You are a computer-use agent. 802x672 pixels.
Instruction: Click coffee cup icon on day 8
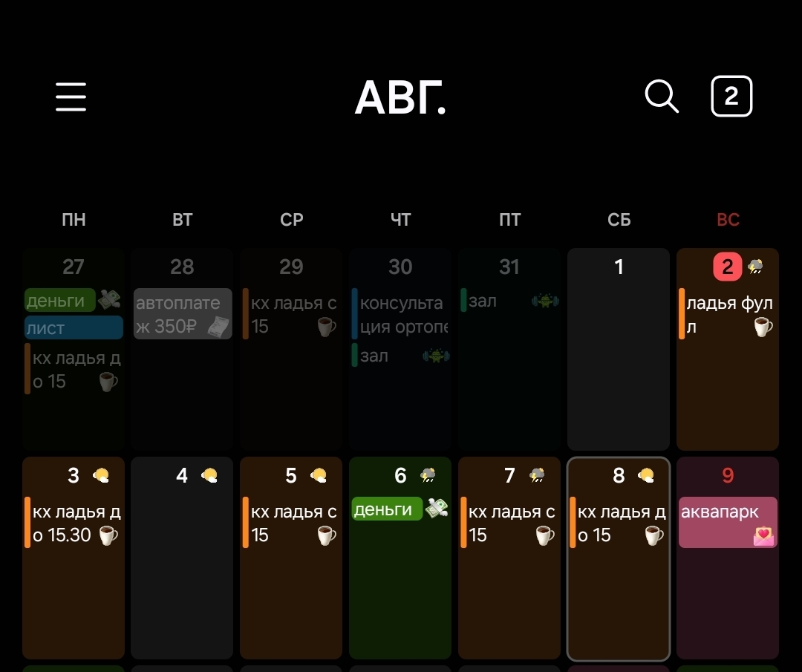[x=653, y=535]
